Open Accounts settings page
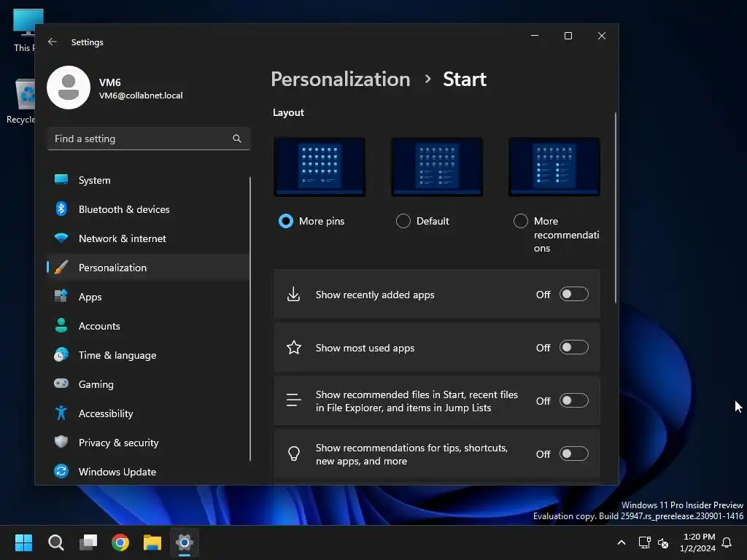This screenshot has width=747, height=560. [148, 326]
